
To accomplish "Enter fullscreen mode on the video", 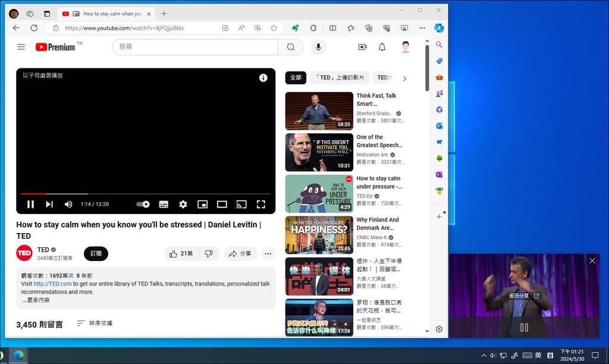I will tap(260, 204).
